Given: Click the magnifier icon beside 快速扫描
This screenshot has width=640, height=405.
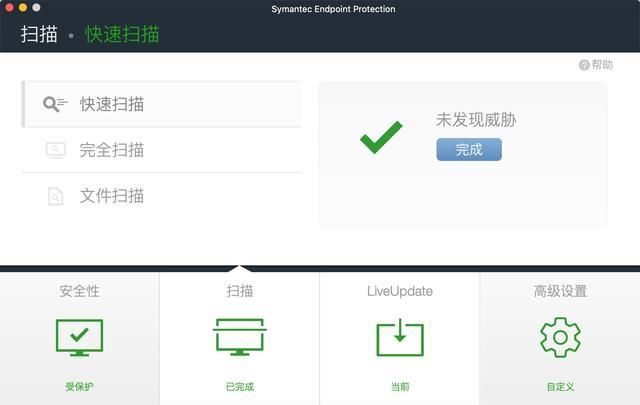Looking at the screenshot, I should 55,104.
